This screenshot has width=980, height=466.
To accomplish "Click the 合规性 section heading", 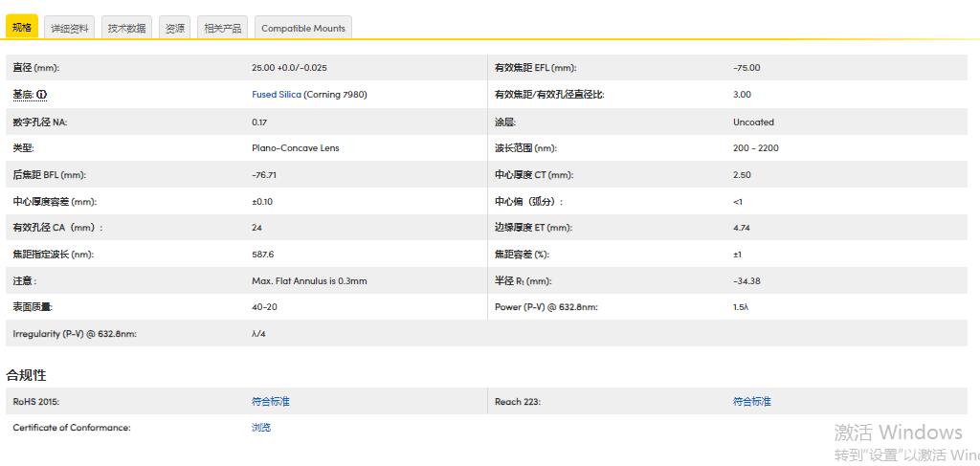I will click(x=26, y=375).
